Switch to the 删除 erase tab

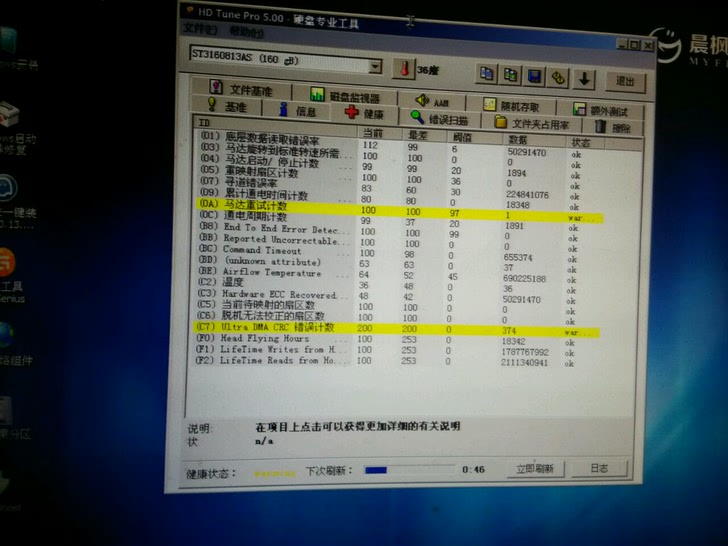tap(614, 127)
